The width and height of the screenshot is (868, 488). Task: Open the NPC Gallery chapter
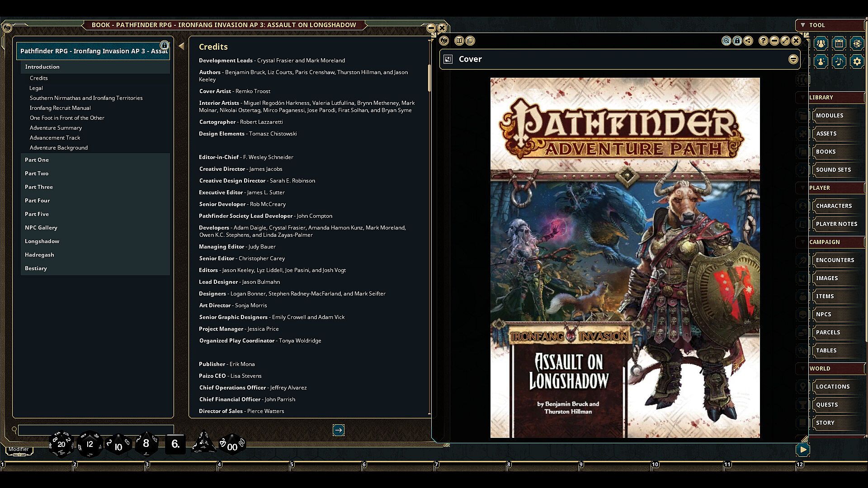click(95, 228)
